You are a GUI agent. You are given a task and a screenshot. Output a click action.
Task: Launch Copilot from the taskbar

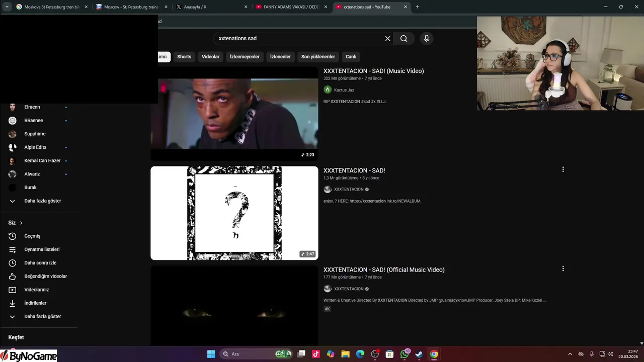tap(331, 354)
